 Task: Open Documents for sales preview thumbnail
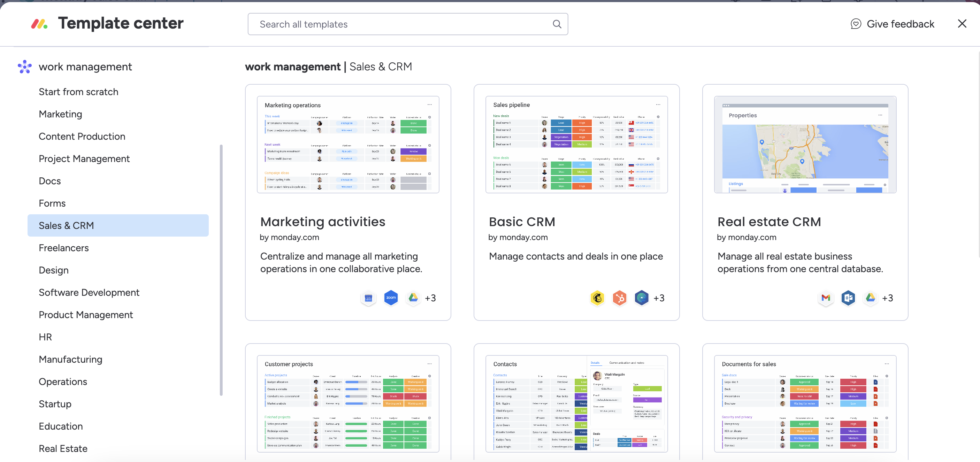(805, 404)
